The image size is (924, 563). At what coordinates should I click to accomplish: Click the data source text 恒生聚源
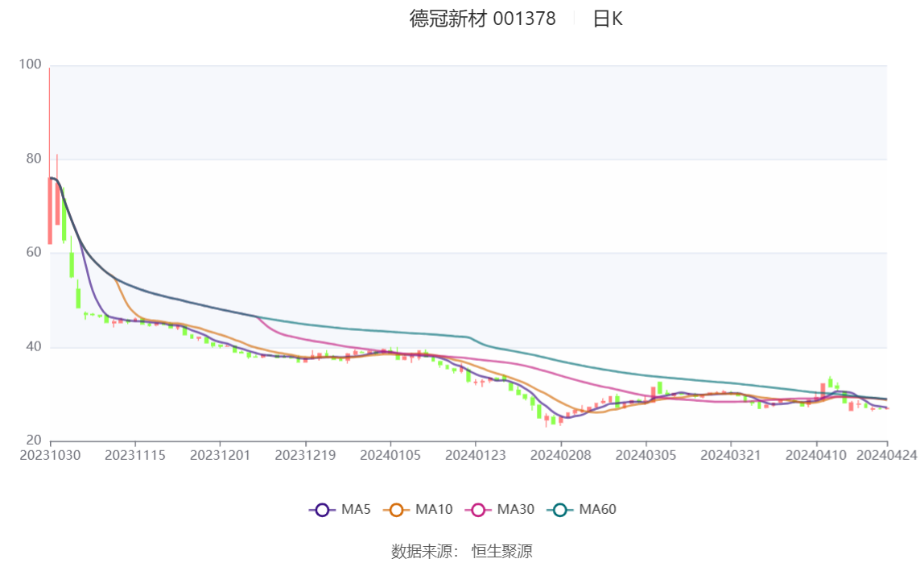[502, 552]
